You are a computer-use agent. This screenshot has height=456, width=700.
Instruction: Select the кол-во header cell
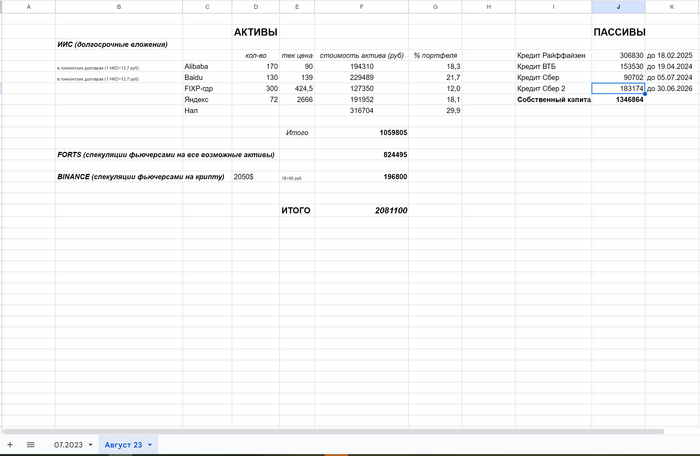click(256, 55)
